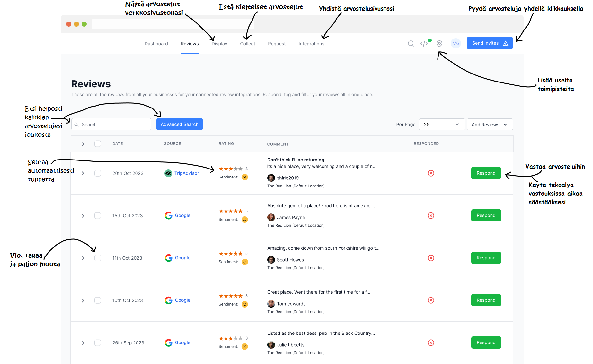Click Google logo on 11th Oct review

pyautogui.click(x=169, y=258)
